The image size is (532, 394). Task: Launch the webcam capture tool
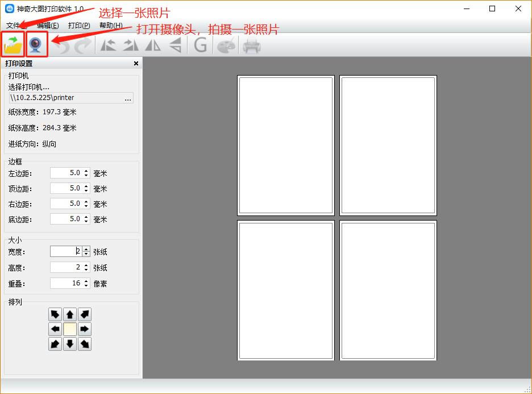[36, 44]
